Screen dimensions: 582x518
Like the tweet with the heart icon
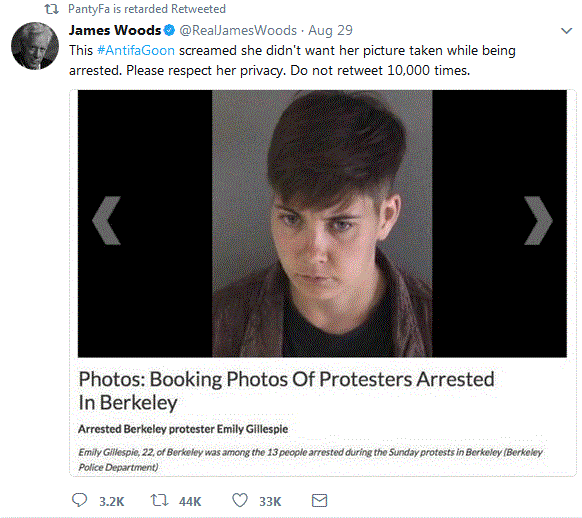coord(240,500)
